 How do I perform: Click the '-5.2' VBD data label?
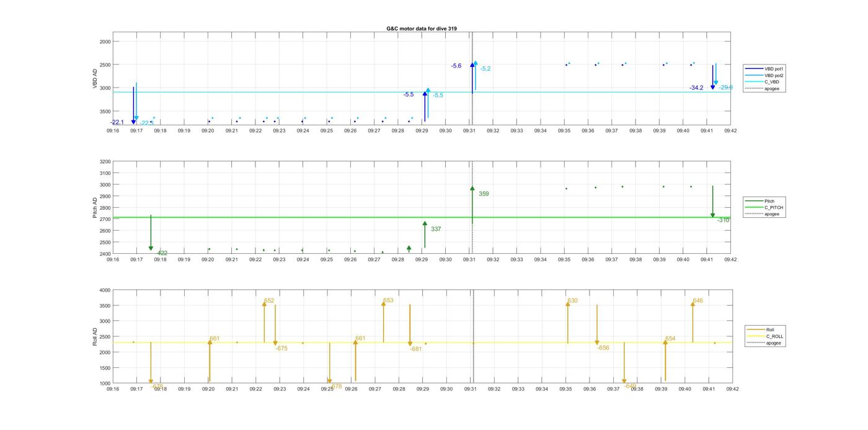coord(485,68)
